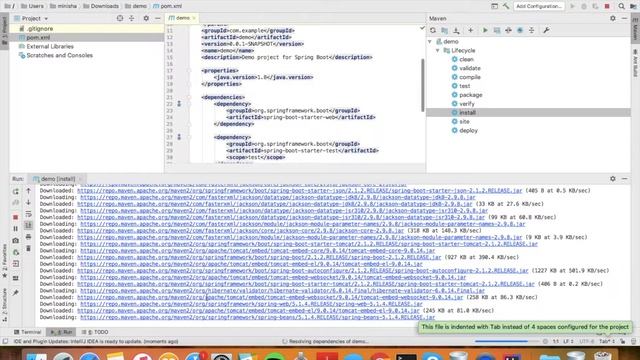Collapse all in Project panel
Viewport: 640px width, 360px height.
[131, 18]
